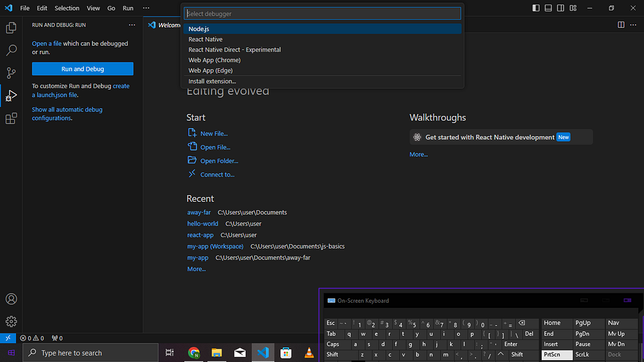644x362 pixels.
Task: Open the Explorer view in activity bar
Action: pos(11,28)
